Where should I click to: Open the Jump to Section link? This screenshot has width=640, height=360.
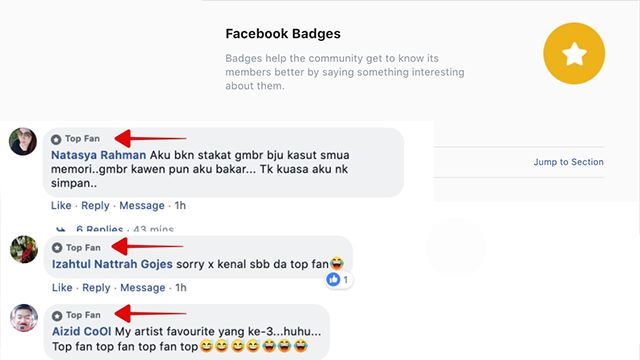point(568,162)
